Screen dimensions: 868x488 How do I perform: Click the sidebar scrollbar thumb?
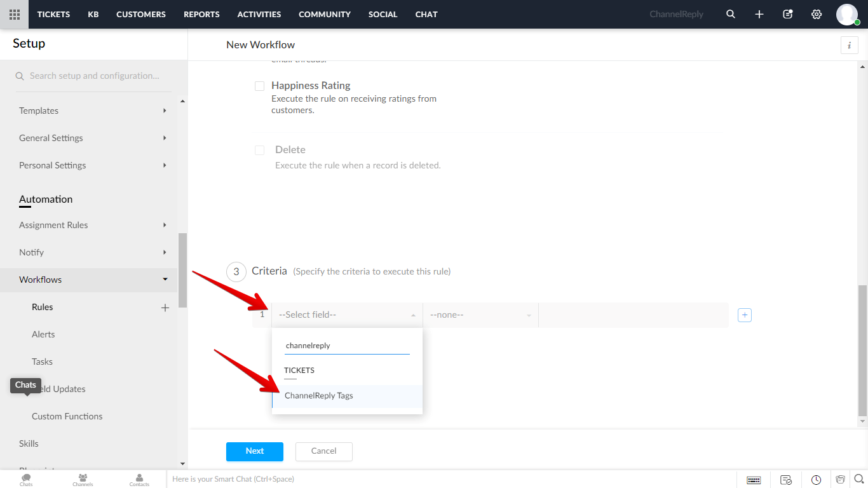point(182,270)
